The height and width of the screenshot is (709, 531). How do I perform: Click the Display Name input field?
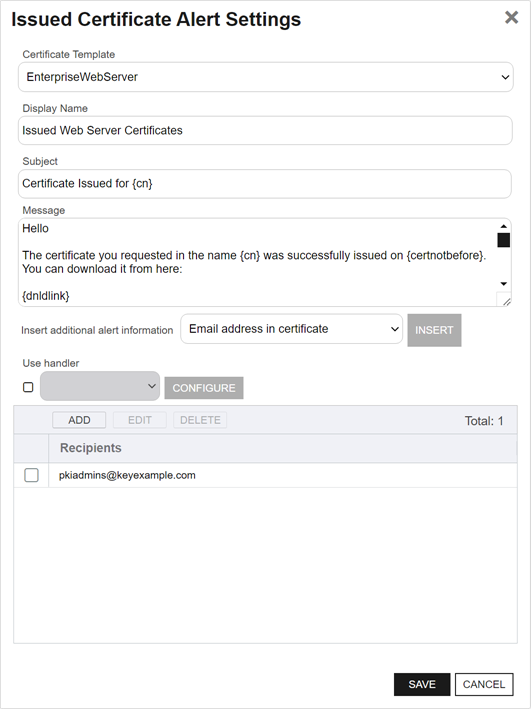coord(265,131)
